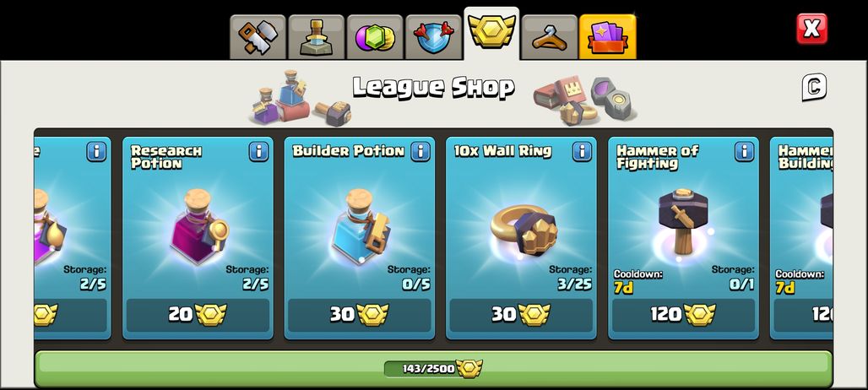
Task: Open the hammer and saw builder tab
Action: pos(258,38)
